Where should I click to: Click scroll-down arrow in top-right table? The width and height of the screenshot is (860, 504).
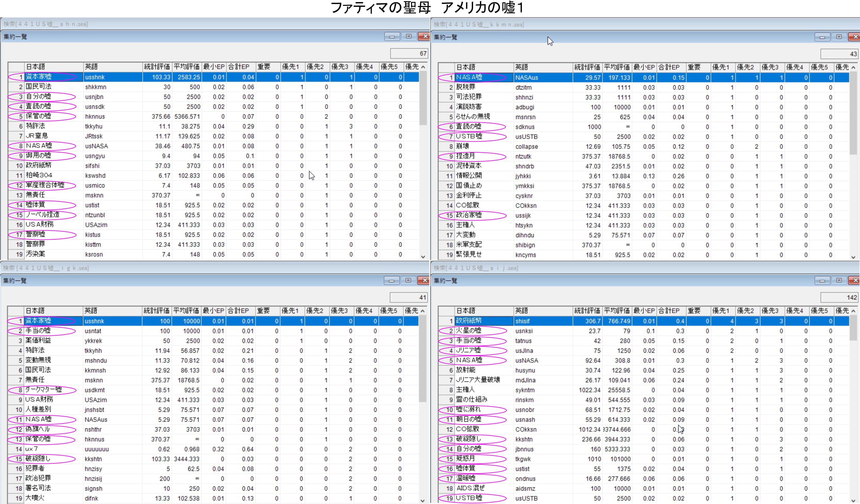854,257
